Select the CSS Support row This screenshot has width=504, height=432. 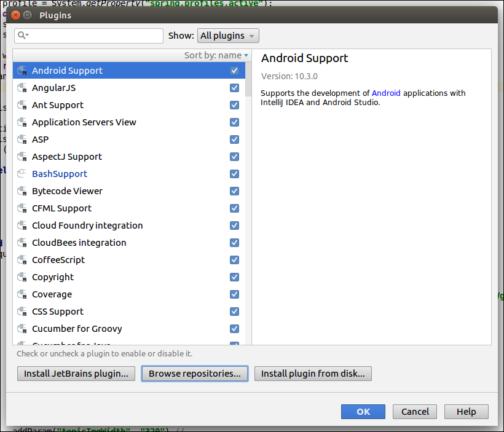[129, 311]
